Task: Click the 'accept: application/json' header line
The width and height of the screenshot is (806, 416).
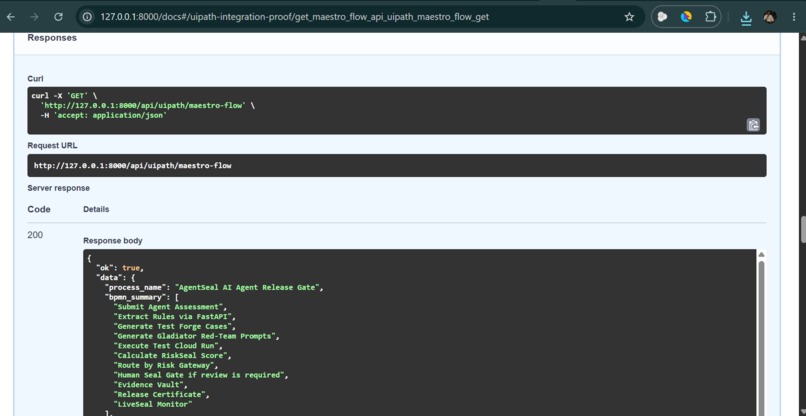Action: (x=103, y=115)
